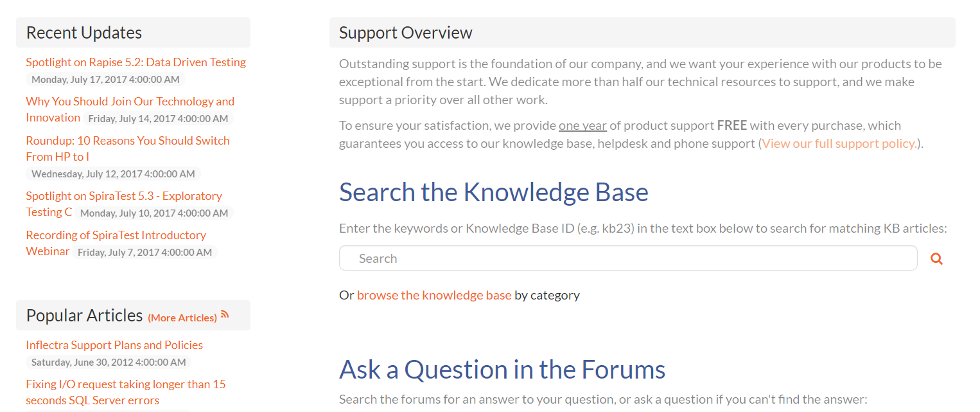Click the underlined one year text
This screenshot has width=980, height=412.
click(x=582, y=125)
